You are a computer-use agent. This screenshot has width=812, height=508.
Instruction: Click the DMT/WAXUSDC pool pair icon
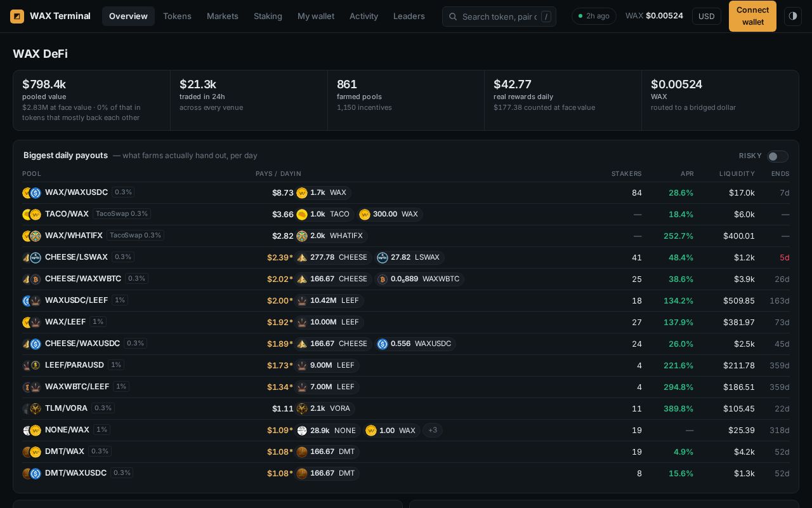tap(32, 473)
